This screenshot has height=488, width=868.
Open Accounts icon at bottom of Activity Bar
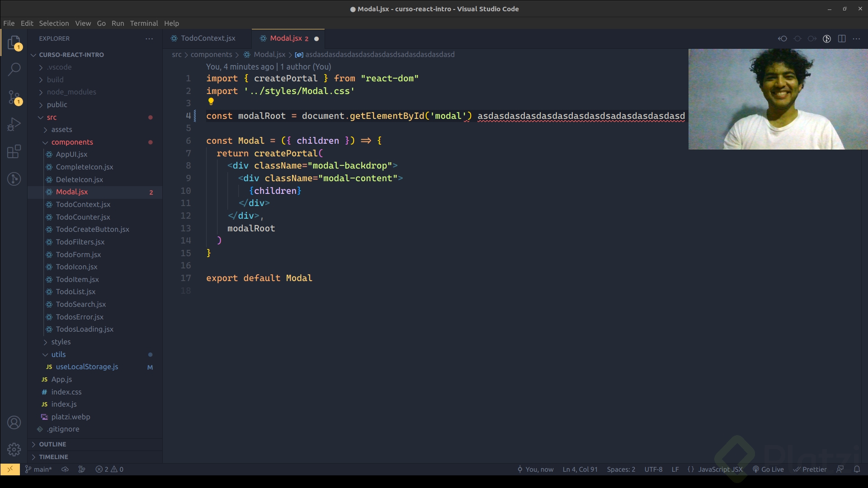coord(14,422)
